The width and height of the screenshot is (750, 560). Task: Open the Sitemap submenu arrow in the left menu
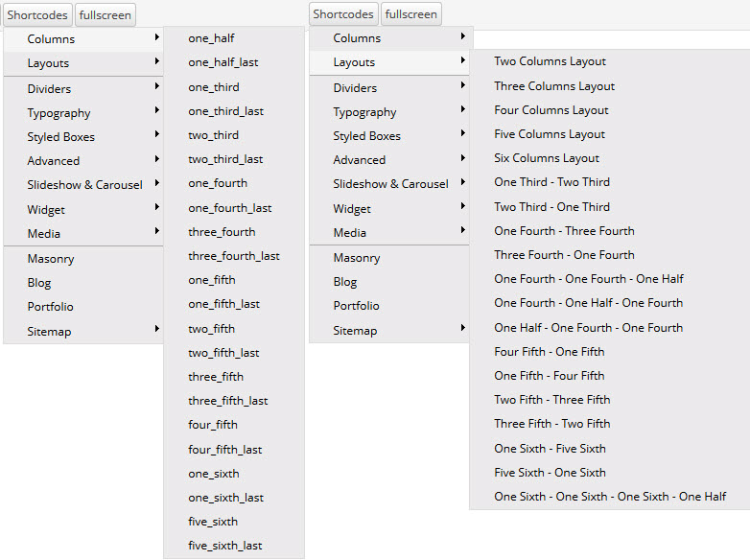point(156,331)
